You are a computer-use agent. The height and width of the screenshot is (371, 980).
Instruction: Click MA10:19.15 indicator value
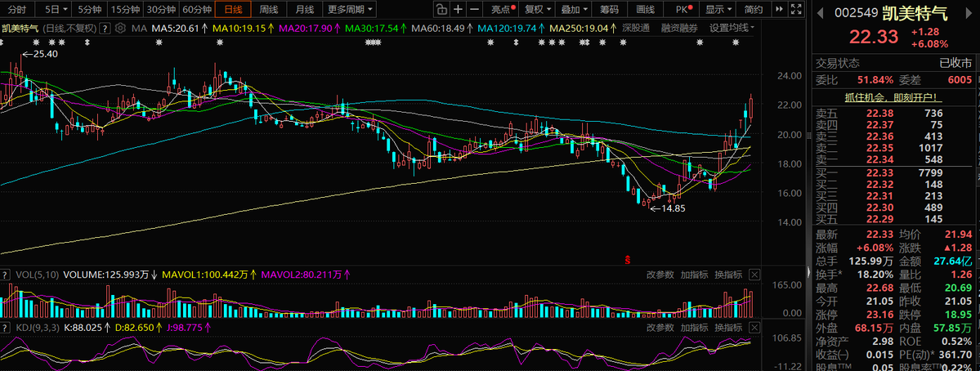tap(240, 28)
